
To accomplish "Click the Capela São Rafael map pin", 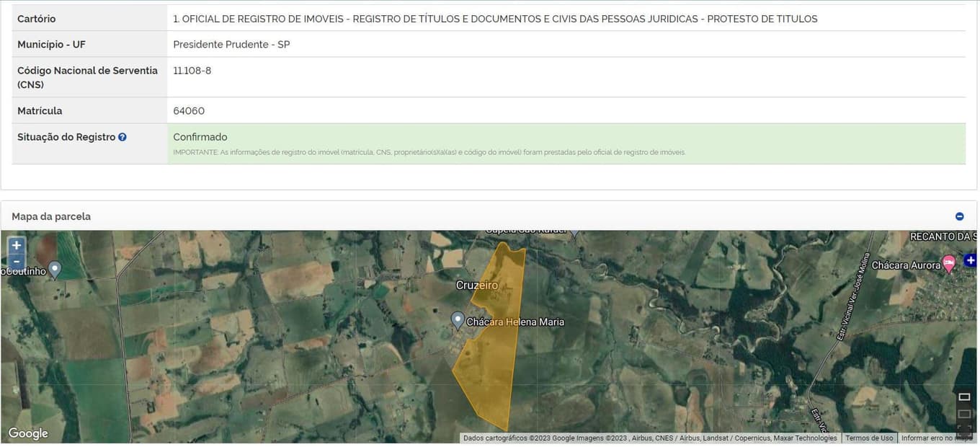I will click(x=574, y=232).
